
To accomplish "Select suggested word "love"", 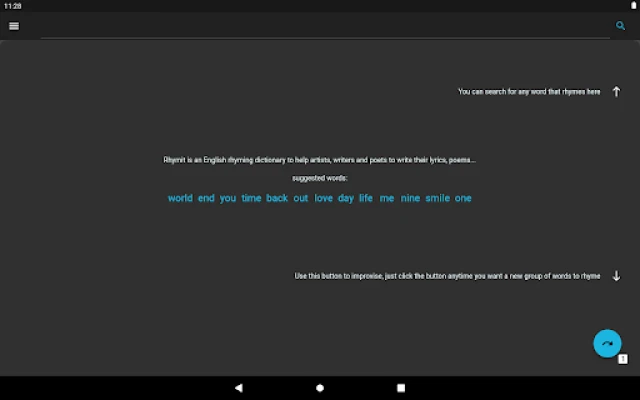I will 323,198.
